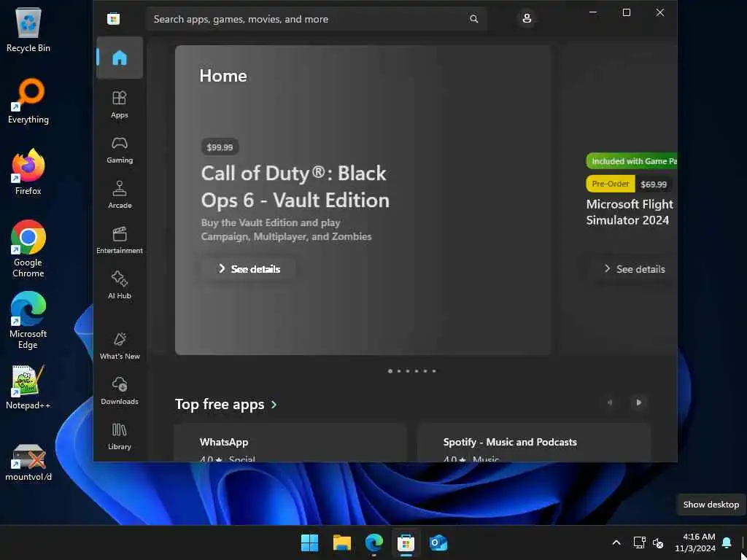Viewport: 747px width, 560px height.
Task: Open AI Hub in the sidebar
Action: tap(120, 285)
